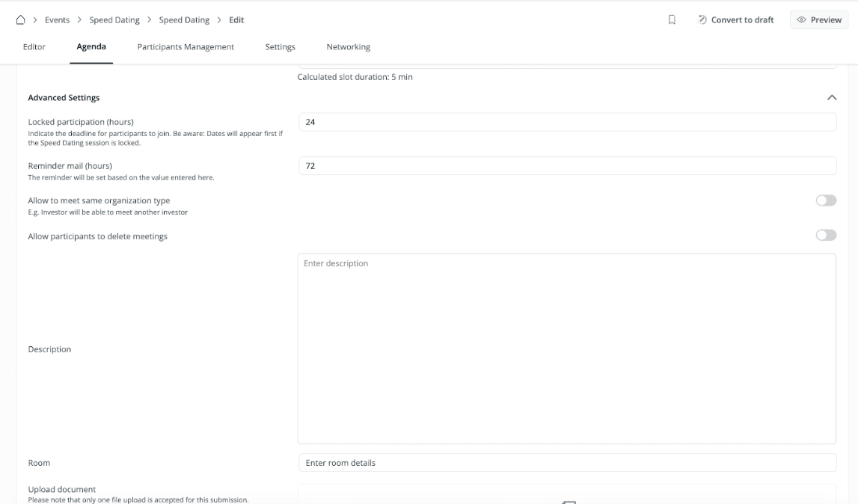Viewport: 858px width, 504px height.
Task: Open the Networking tab
Action: click(348, 47)
